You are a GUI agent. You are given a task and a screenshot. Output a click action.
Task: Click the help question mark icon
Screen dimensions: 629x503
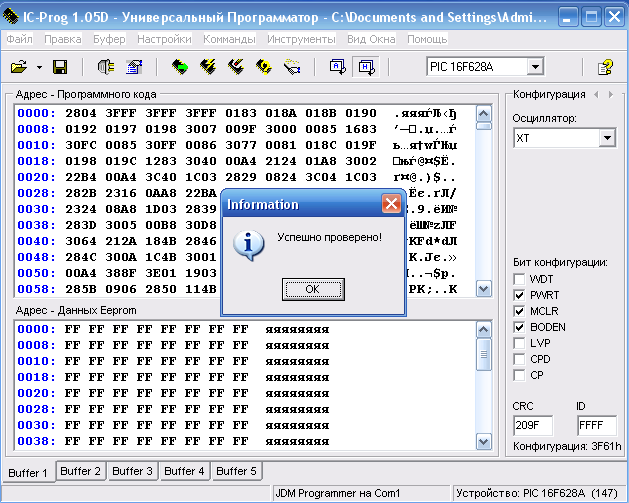(x=605, y=67)
